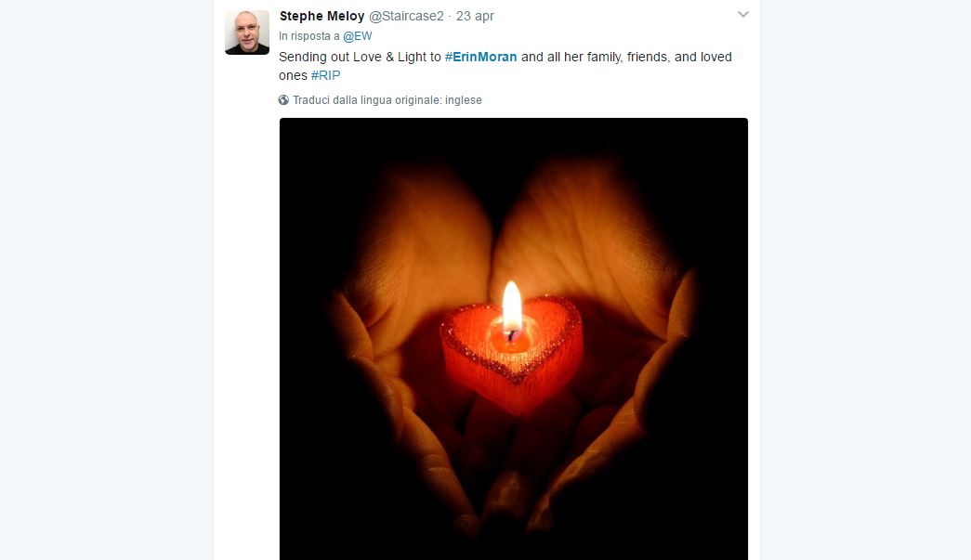Click the grey page background left of tweet
Viewport: 971px width, 560px height.
(x=105, y=279)
